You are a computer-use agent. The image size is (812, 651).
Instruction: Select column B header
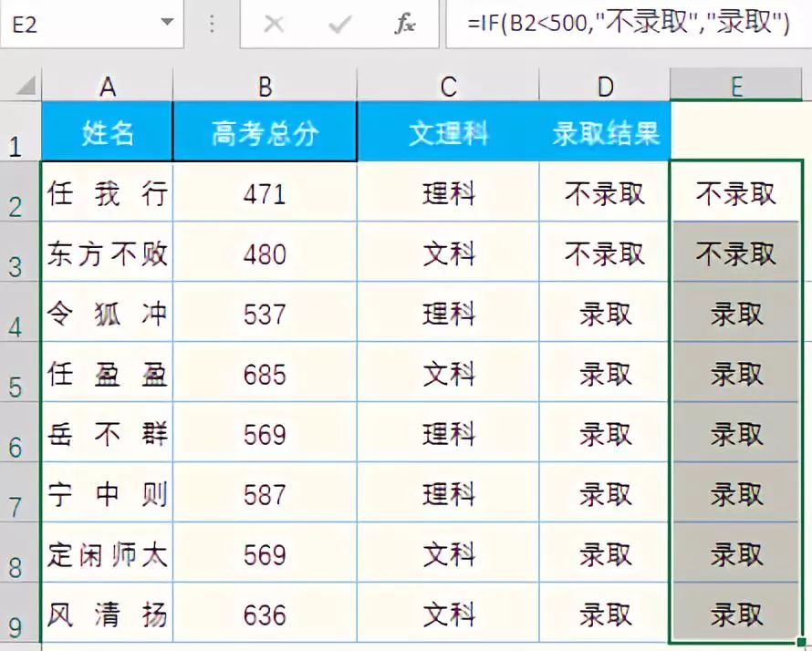[x=265, y=87]
